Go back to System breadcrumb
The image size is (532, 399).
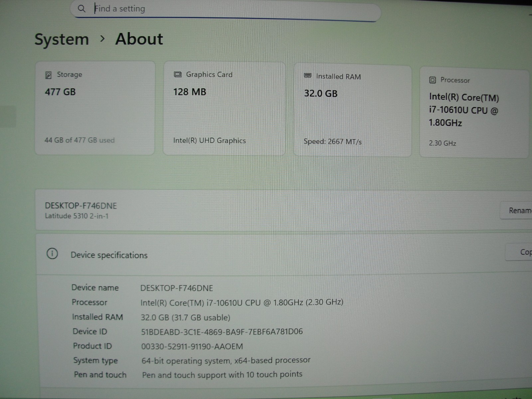click(62, 40)
